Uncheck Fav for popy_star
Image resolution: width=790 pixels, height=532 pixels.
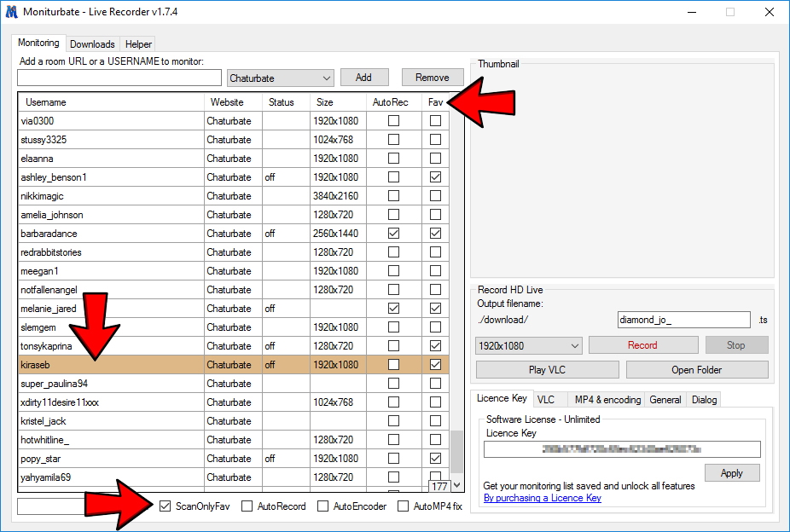click(435, 459)
